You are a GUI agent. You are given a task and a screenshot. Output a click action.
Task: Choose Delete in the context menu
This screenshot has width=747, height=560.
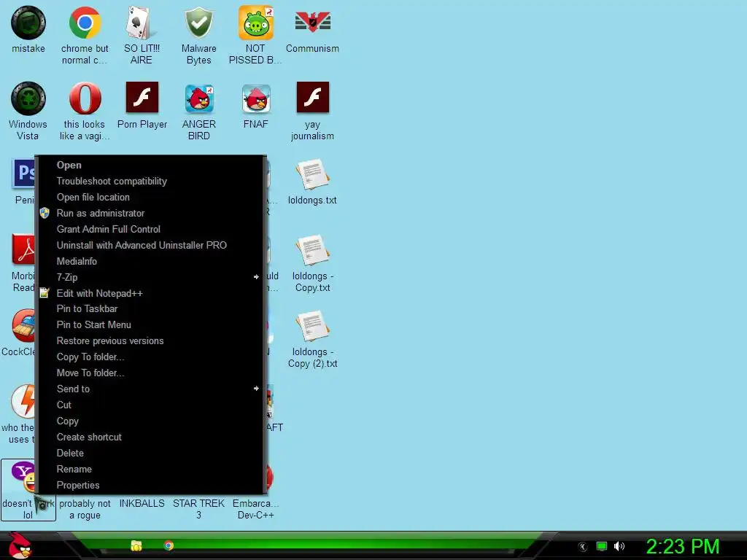150,453
